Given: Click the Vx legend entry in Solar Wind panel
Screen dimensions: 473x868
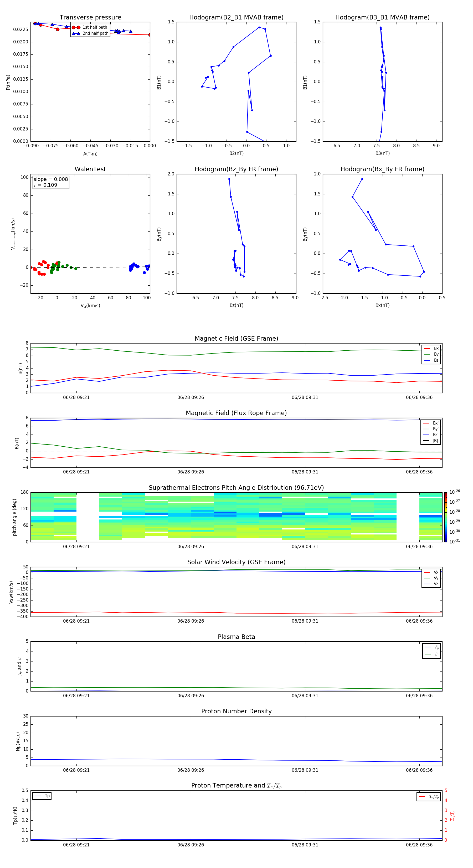Looking at the screenshot, I should point(431,572).
